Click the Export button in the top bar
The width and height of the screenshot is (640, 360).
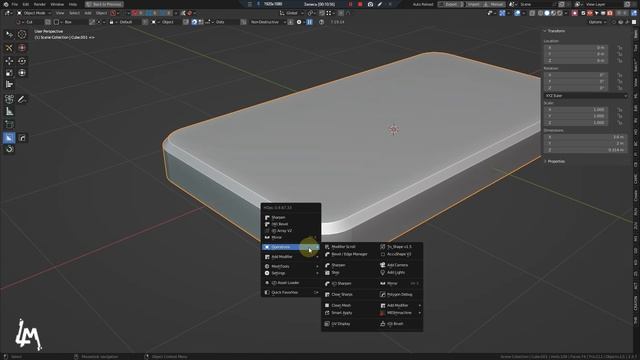click(451, 4)
